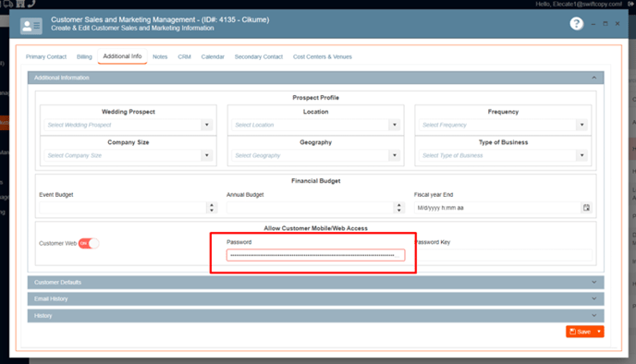Open the Wedding Prospect dropdown
This screenshot has height=364, width=636.
(x=207, y=125)
